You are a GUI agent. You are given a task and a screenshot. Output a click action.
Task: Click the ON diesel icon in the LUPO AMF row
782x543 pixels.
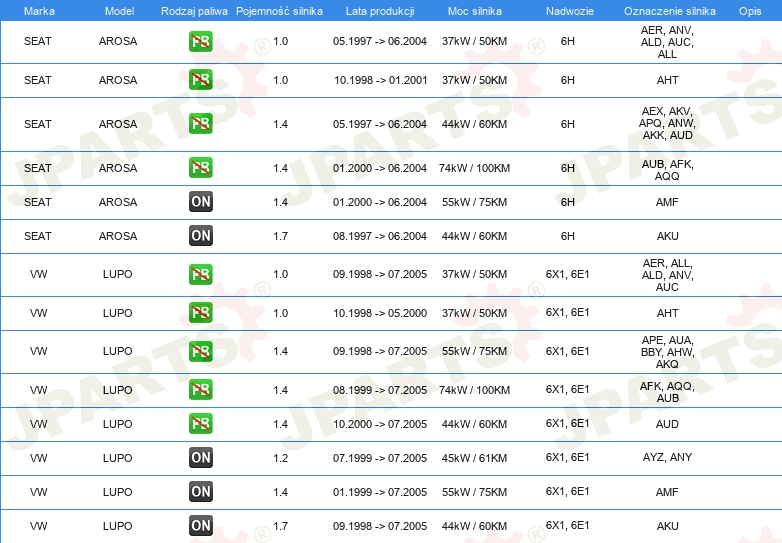(x=200, y=491)
